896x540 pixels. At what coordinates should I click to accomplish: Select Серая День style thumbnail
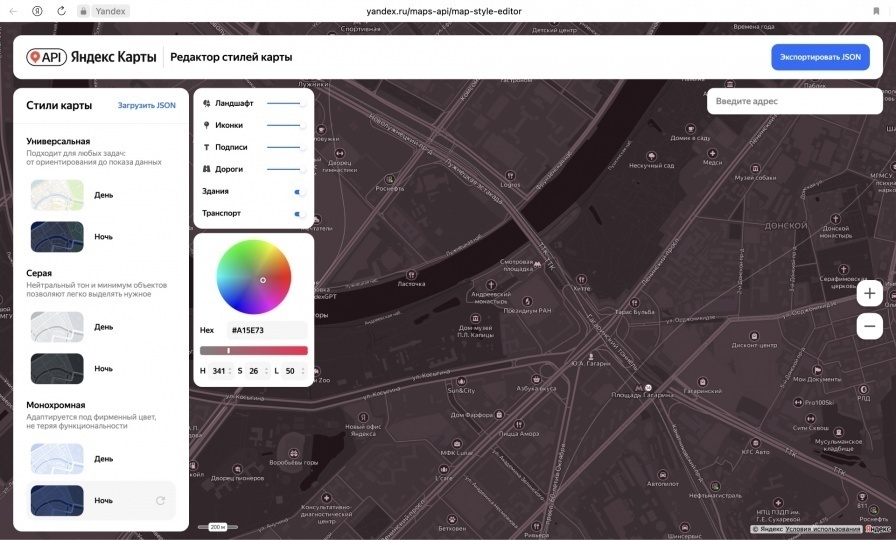coord(57,327)
